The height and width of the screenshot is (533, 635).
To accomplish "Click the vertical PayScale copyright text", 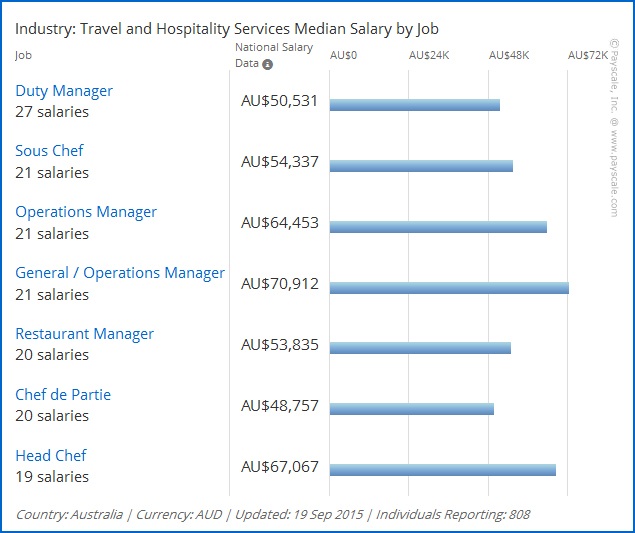I will click(614, 128).
